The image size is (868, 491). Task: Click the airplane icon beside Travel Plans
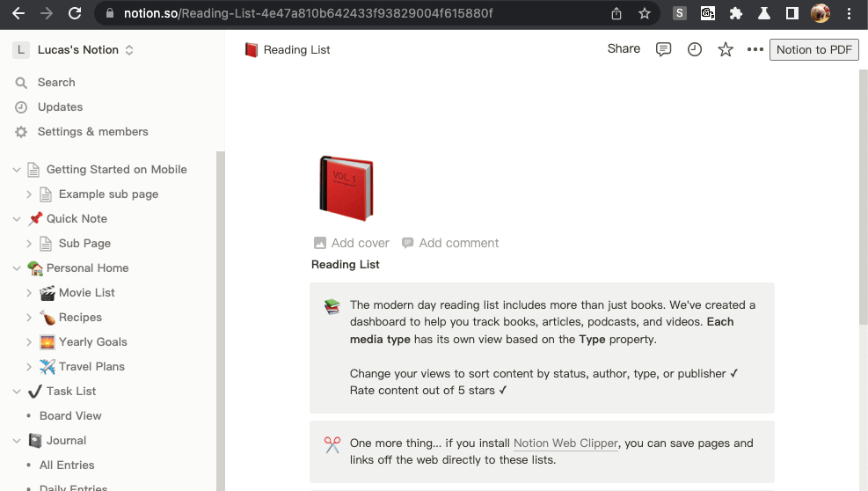click(47, 366)
